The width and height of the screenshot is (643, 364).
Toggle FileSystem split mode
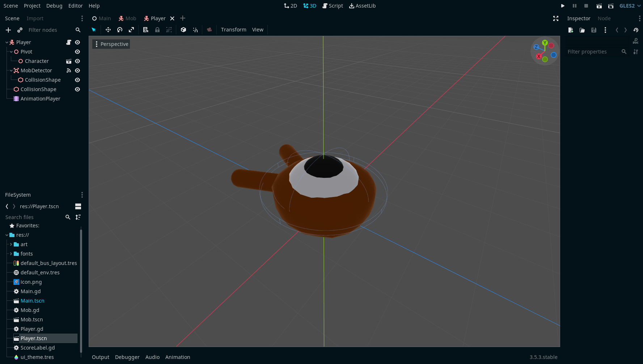click(78, 206)
